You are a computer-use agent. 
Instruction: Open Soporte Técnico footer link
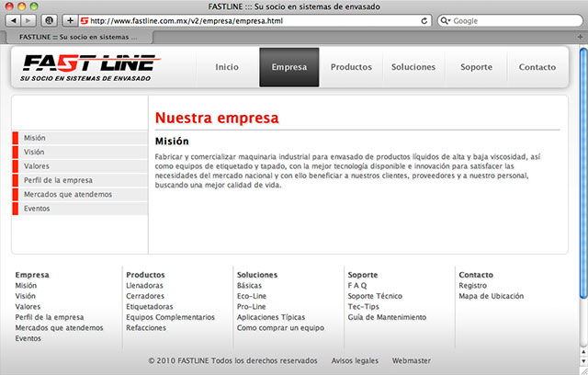(375, 296)
